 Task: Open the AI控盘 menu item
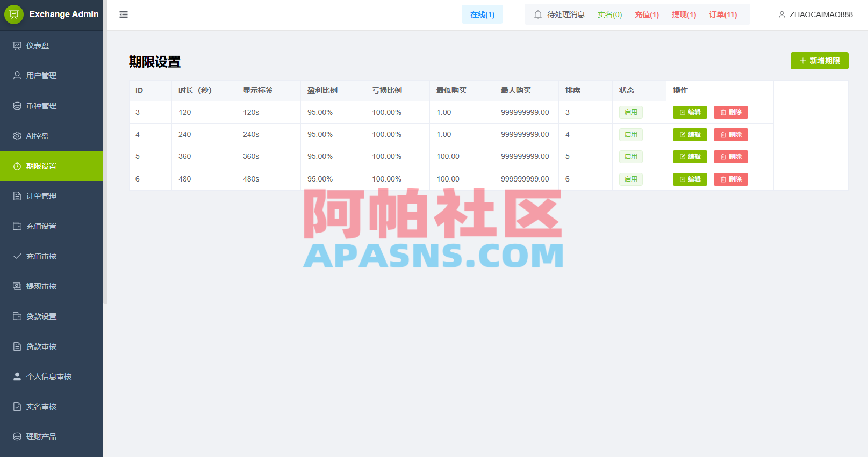click(x=52, y=136)
